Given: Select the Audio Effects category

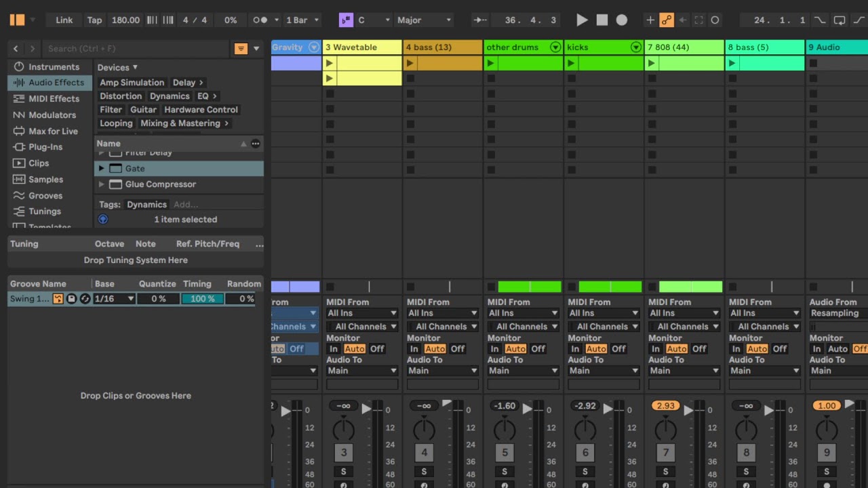Looking at the screenshot, I should (50, 82).
